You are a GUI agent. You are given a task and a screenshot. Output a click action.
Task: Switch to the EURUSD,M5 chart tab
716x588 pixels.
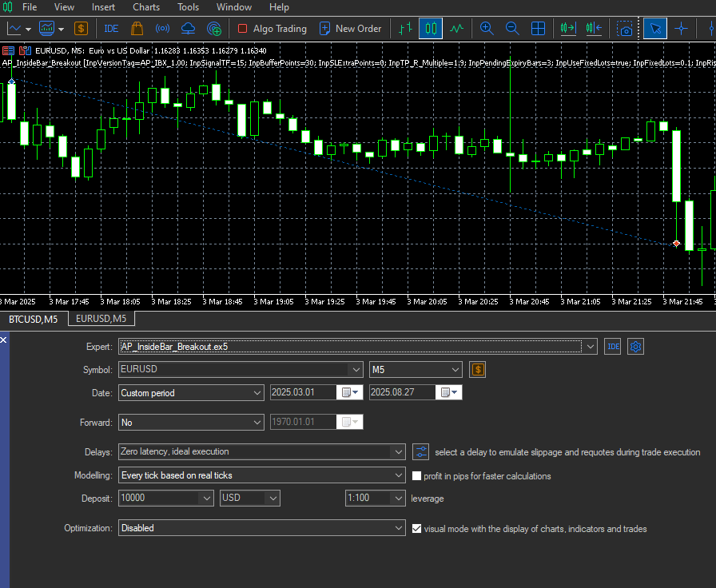[101, 319]
